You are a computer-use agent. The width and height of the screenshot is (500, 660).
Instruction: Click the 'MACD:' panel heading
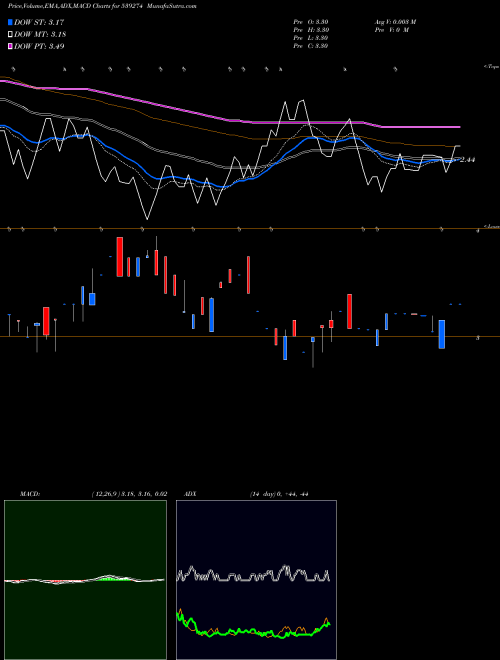tap(30, 494)
